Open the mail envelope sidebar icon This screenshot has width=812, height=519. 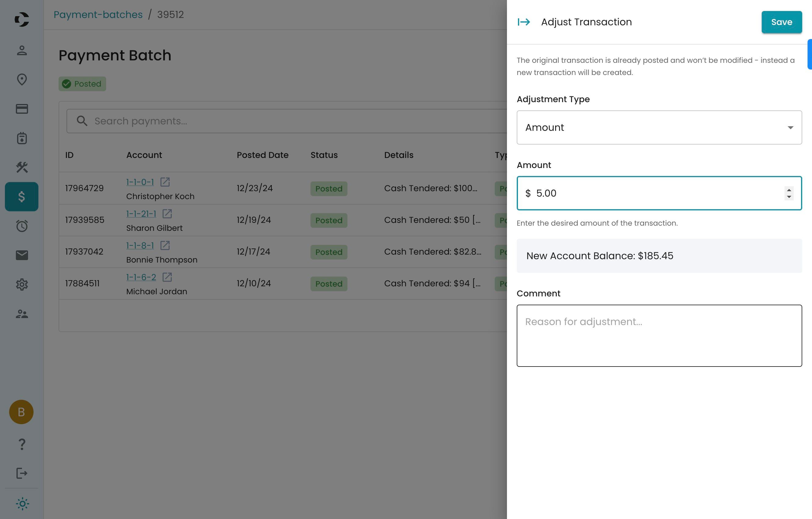click(x=22, y=255)
